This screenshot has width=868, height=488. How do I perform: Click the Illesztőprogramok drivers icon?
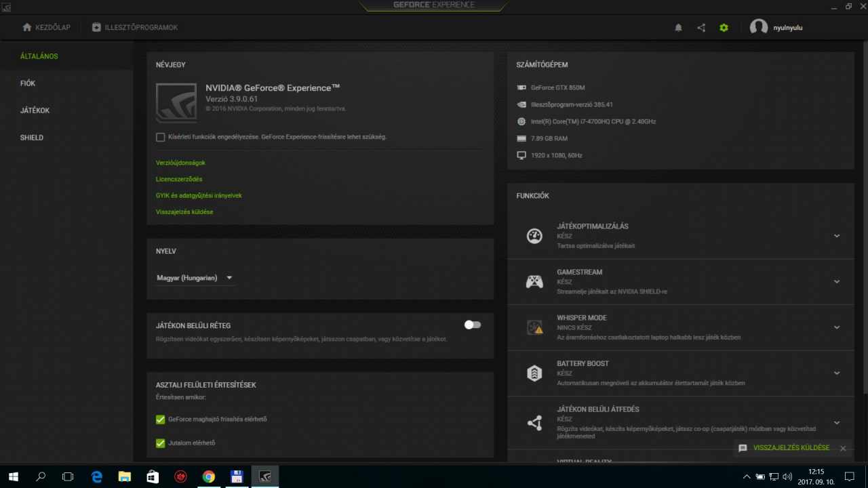[96, 27]
